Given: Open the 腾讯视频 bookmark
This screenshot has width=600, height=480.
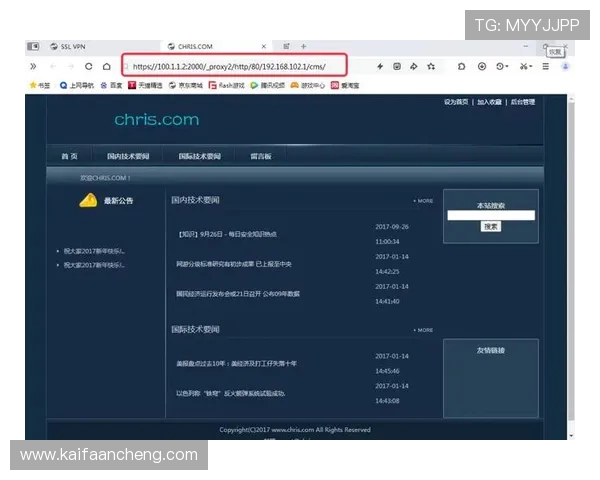Looking at the screenshot, I should point(267,85).
